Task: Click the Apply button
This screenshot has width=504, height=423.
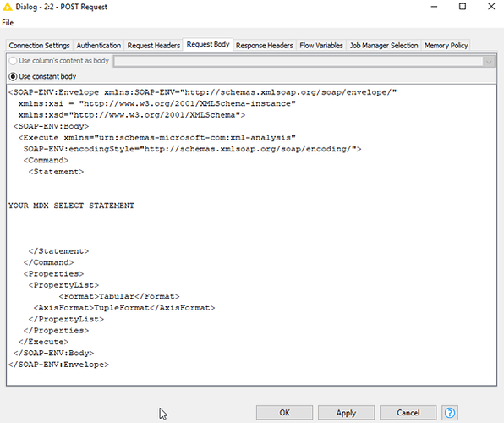Action: pos(346,412)
